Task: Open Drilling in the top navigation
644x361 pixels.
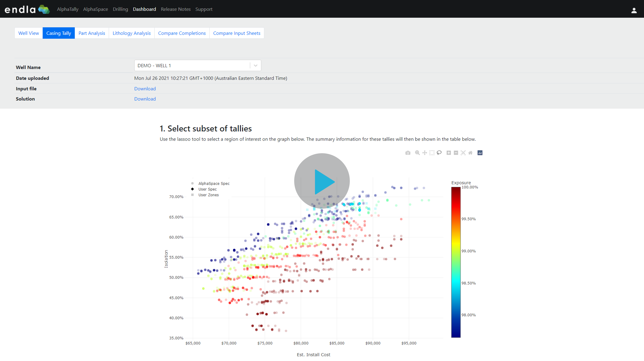Action: (120, 9)
